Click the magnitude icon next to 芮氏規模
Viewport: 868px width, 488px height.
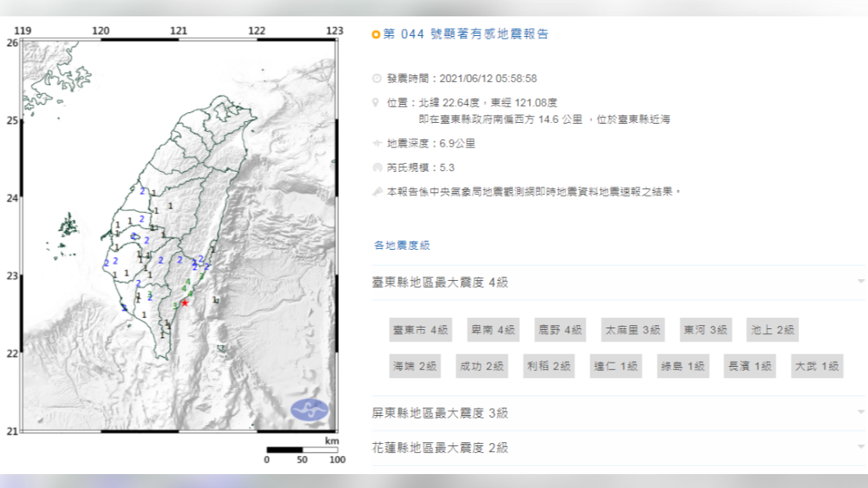tap(377, 167)
